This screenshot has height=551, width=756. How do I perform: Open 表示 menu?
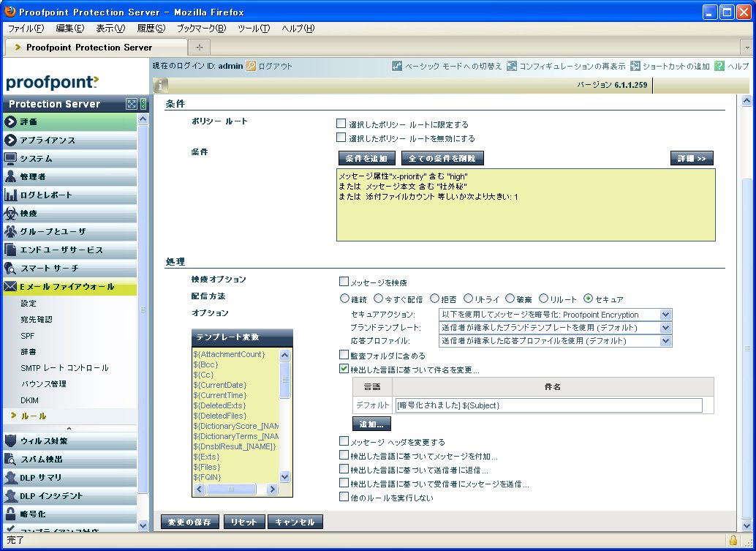[x=110, y=29]
